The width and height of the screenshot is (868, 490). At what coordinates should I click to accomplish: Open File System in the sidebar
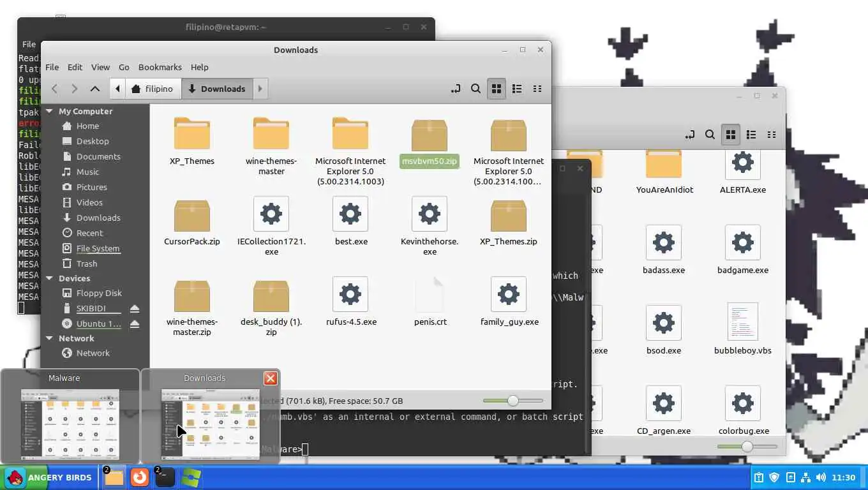(x=98, y=248)
